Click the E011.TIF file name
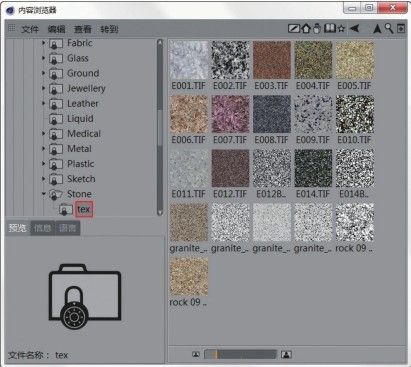The width and height of the screenshot is (411, 367). (x=188, y=194)
